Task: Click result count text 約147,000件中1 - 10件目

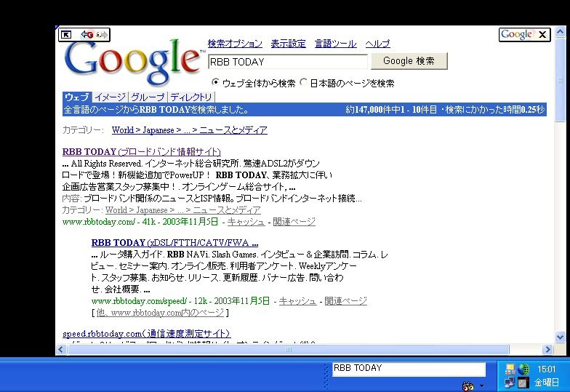Action: click(391, 109)
